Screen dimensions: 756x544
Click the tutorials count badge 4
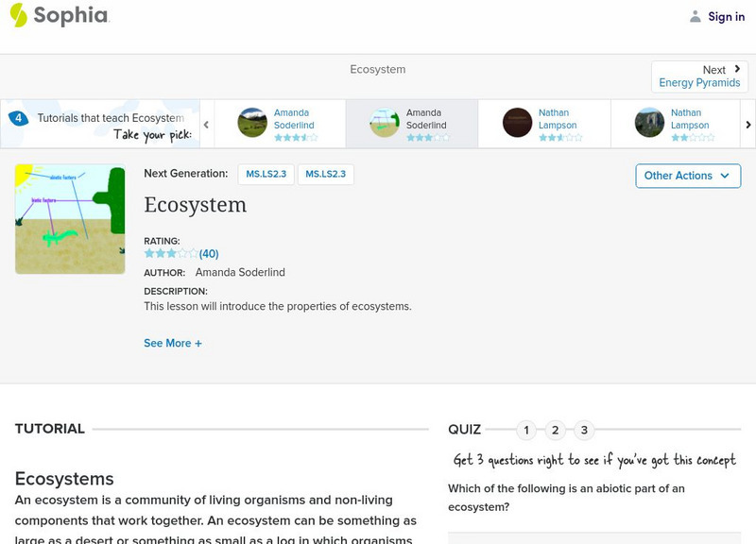(18, 118)
